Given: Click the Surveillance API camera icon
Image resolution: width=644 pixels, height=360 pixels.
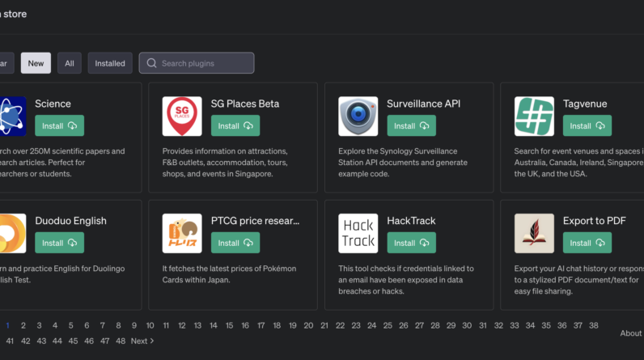Looking at the screenshot, I should click(358, 116).
